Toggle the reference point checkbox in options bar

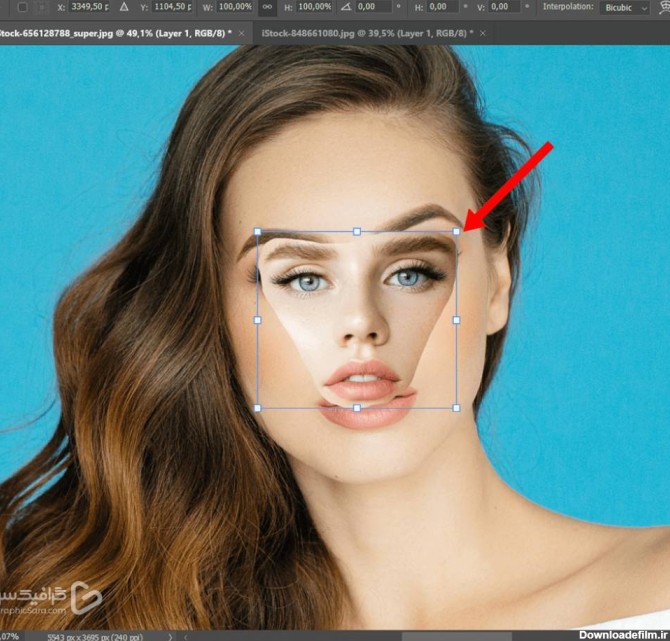coord(23,7)
